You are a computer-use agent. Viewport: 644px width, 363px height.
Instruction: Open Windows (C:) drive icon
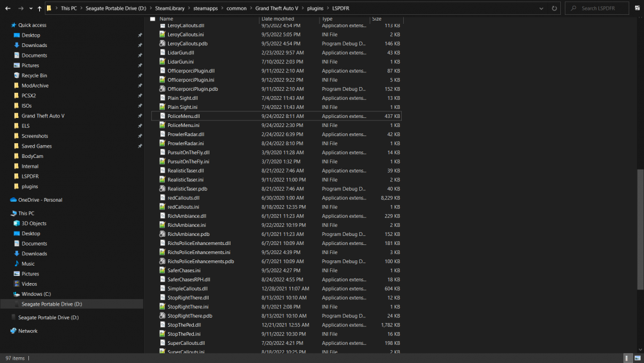coord(17,294)
